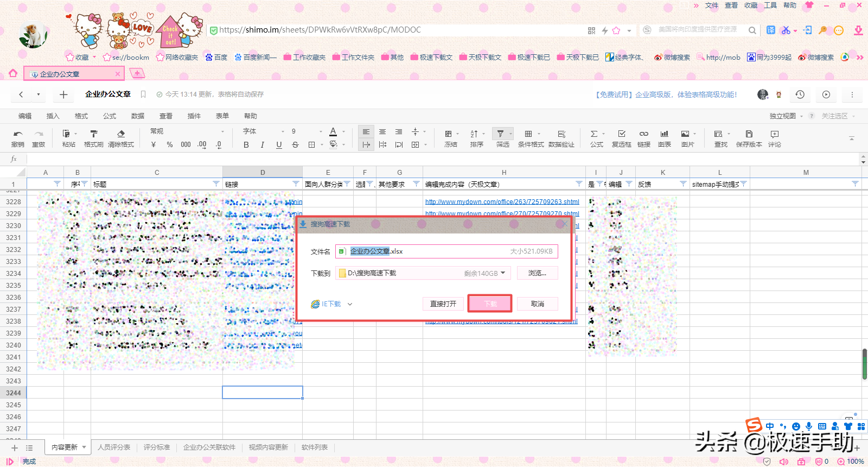868x467 pixels.
Task: Expand the IE下载 options arrow
Action: 350,304
